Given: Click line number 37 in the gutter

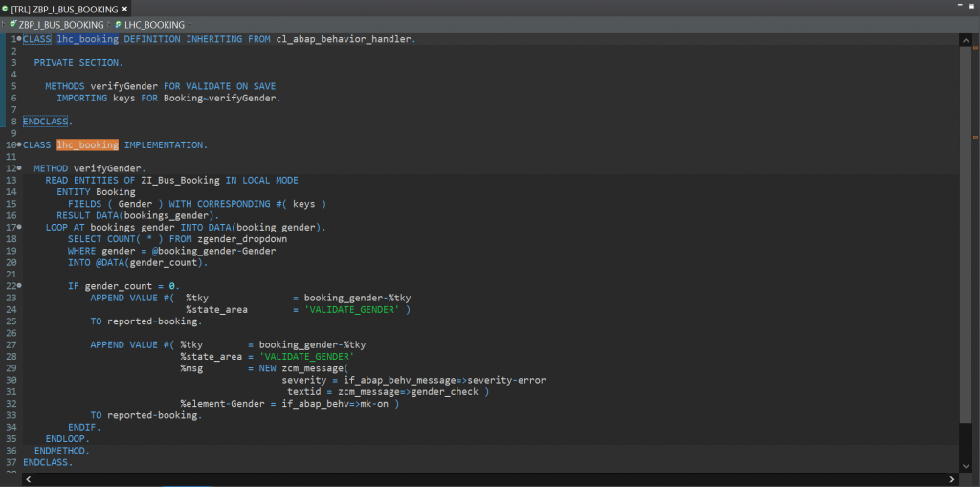Looking at the screenshot, I should [x=11, y=463].
